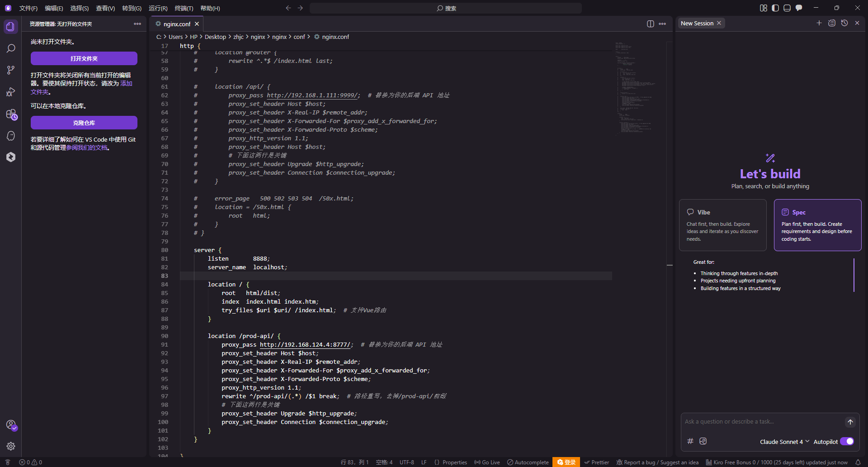Click the icon next to # in chat input
This screenshot has height=467, width=868.
[x=703, y=441]
